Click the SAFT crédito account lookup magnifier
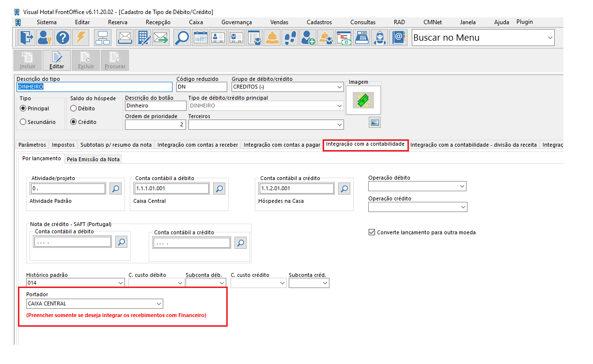 point(241,243)
